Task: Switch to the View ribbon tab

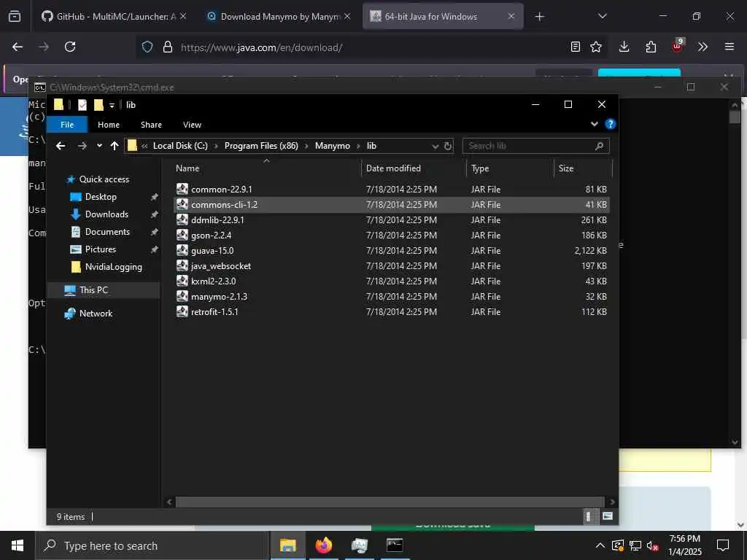Action: pyautogui.click(x=192, y=125)
